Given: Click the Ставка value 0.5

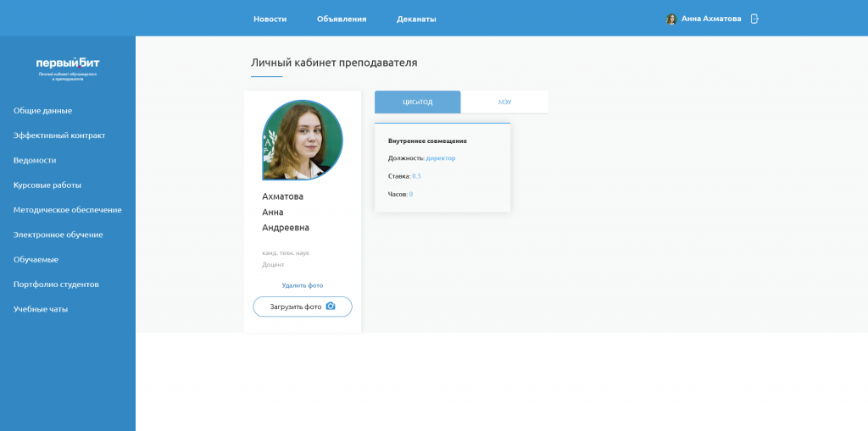Looking at the screenshot, I should pyautogui.click(x=417, y=176).
